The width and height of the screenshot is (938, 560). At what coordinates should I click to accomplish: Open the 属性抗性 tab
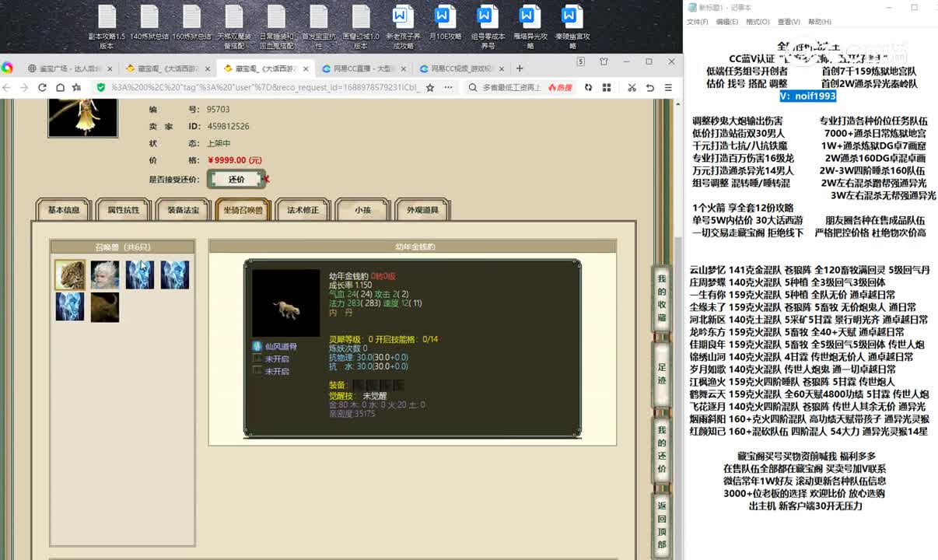click(124, 210)
